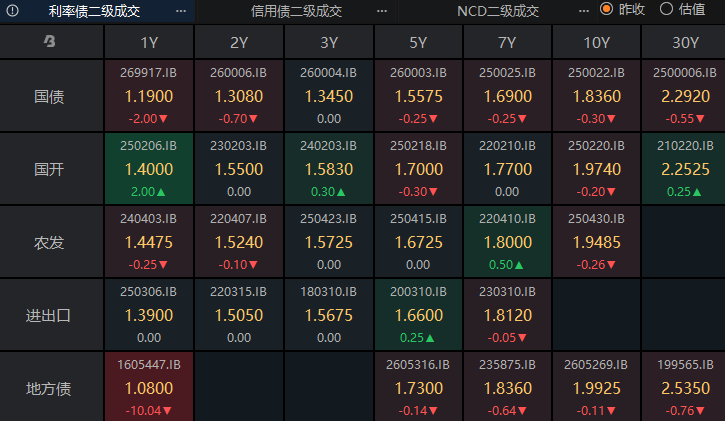Open bond 220315.IB cell
This screenshot has height=421, width=725.
[x=239, y=315]
